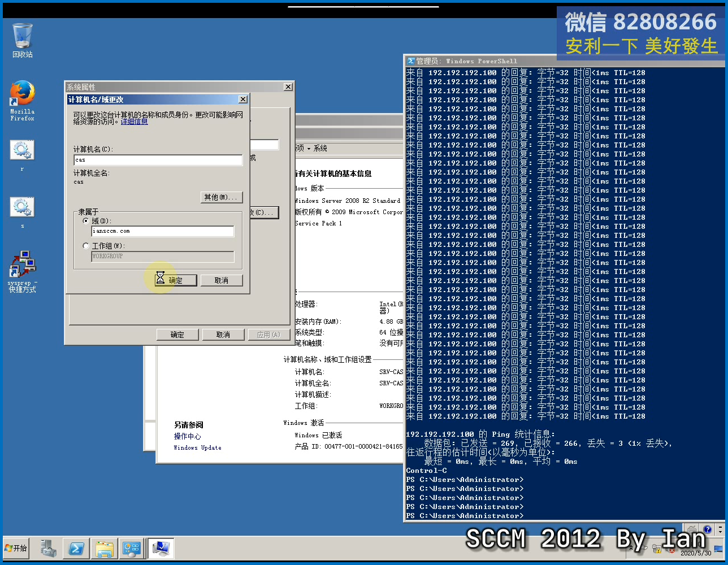
Task: Click Cancel in the System Properties dialog
Action: pos(223,334)
